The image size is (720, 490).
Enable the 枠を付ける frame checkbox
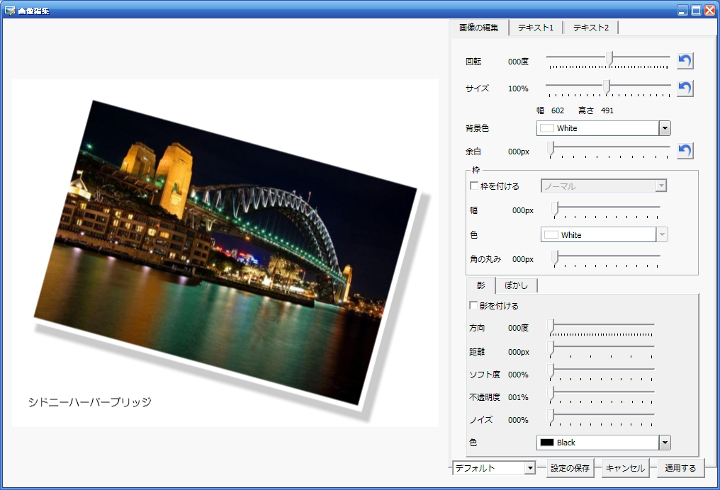pos(474,186)
